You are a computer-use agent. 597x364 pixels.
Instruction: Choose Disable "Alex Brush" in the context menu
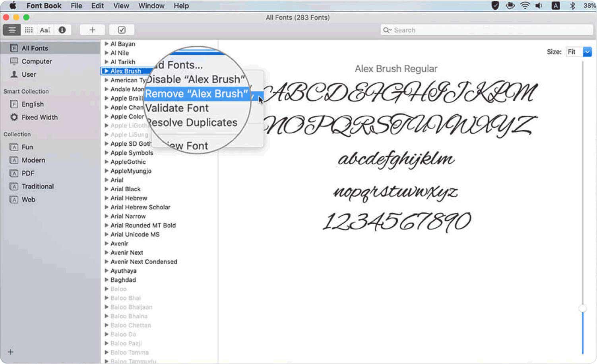[x=196, y=79]
